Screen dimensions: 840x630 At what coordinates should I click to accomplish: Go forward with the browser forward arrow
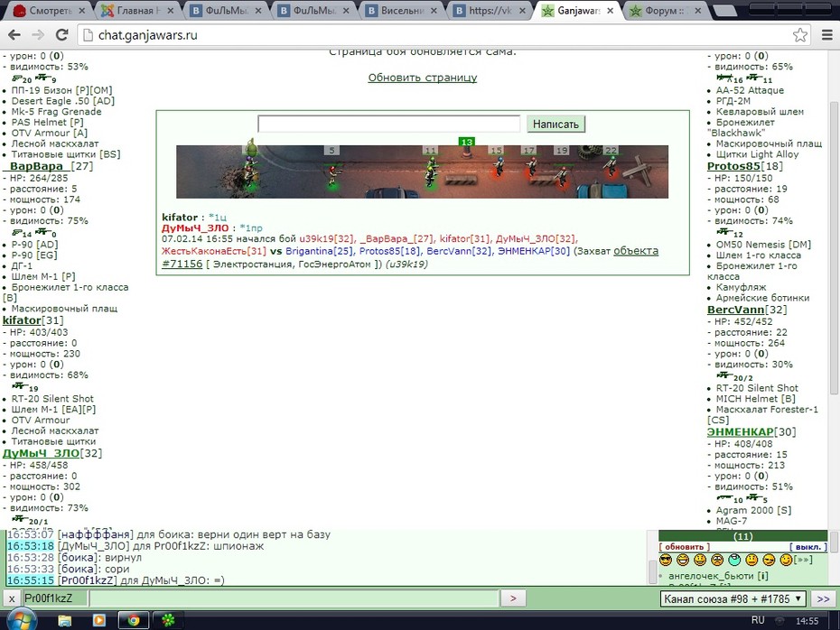(x=38, y=35)
